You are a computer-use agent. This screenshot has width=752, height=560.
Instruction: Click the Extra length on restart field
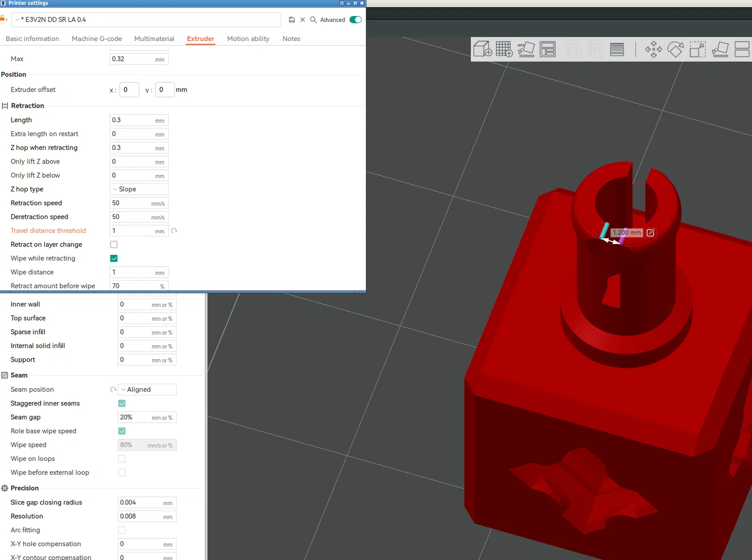coord(139,134)
